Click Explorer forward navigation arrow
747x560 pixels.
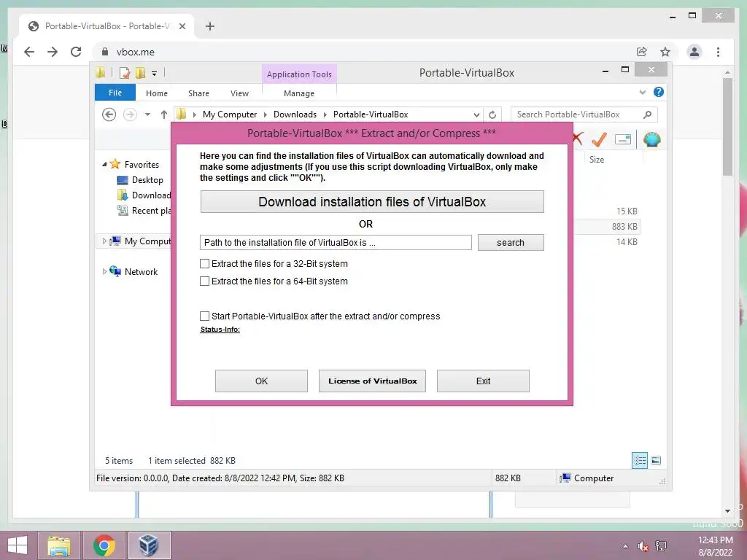[130, 114]
